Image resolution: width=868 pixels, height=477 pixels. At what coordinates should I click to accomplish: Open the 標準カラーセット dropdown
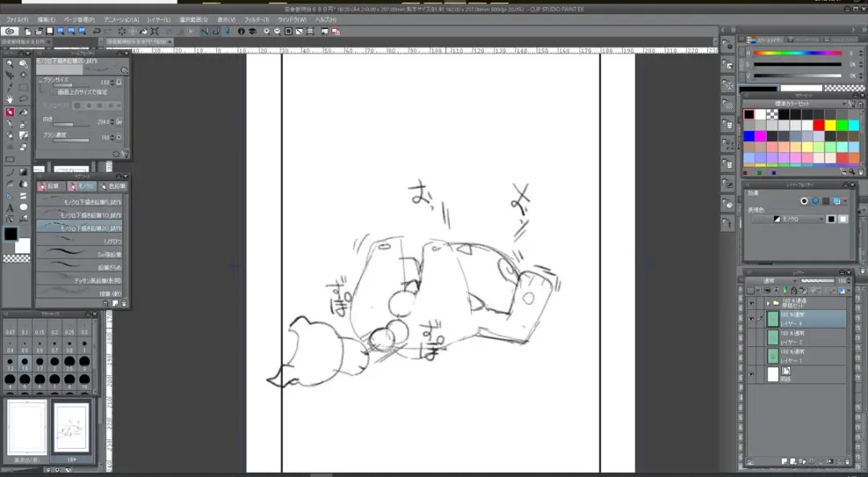tap(843, 104)
